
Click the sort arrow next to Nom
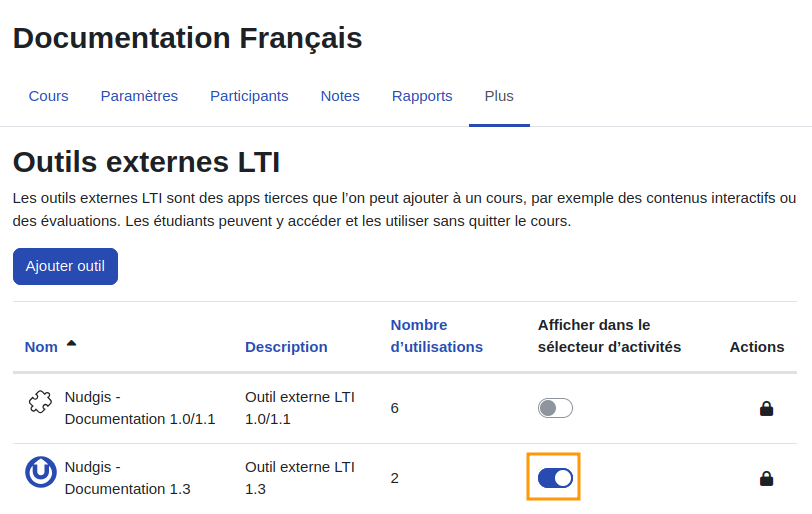(x=71, y=343)
